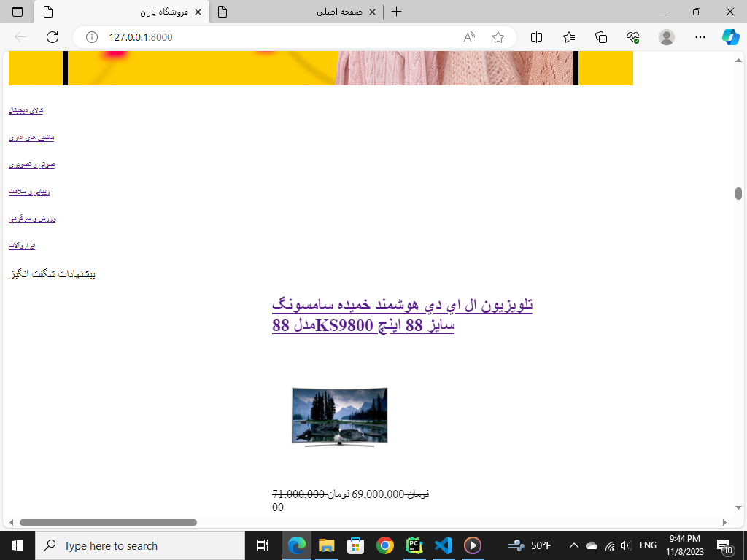Reload the page with the refresh icon
Viewport: 747px width, 560px height.
click(53, 37)
